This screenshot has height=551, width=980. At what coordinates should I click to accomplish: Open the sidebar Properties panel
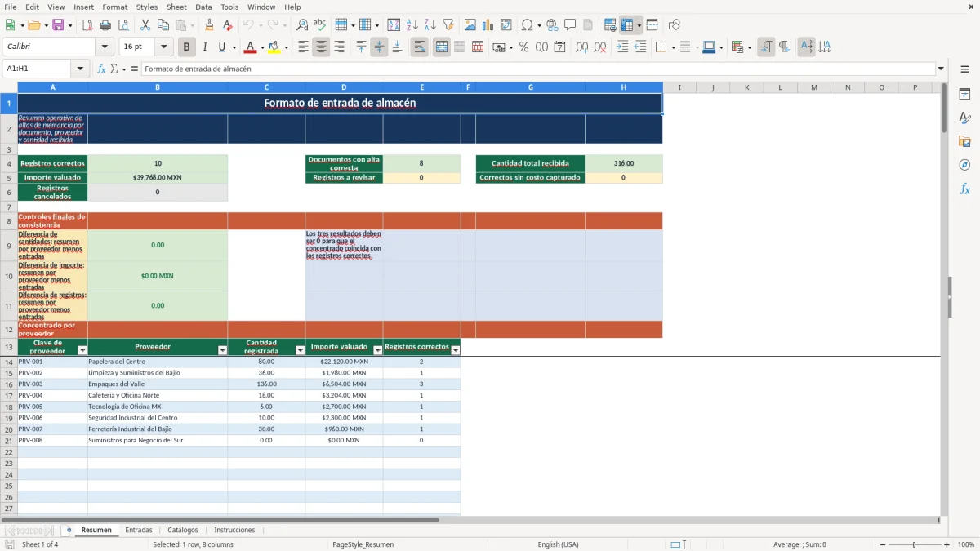pos(964,94)
